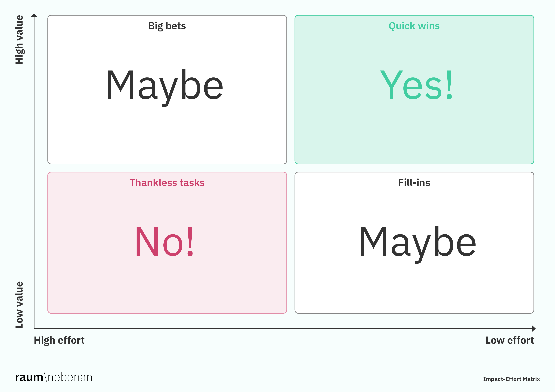Screen dimensions: 555x392
Task: Click the upward arrowhead of the value axis
Action: [34, 16]
